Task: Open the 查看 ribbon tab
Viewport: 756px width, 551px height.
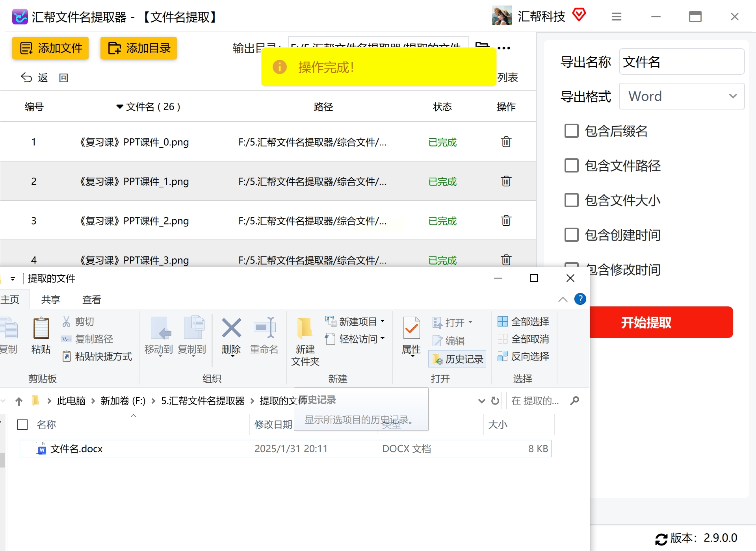Action: (91, 300)
